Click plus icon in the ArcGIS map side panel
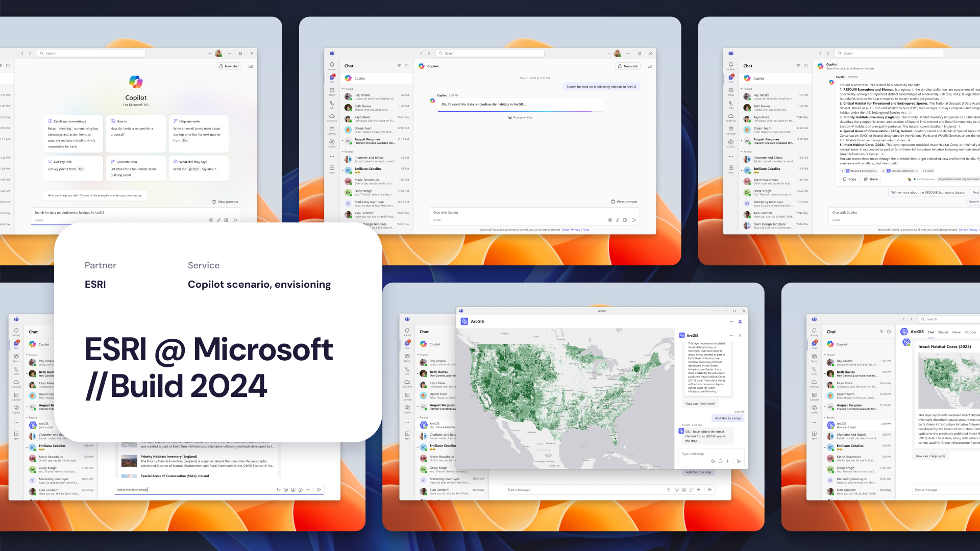Viewport: 980px width, 551px height. click(728, 461)
